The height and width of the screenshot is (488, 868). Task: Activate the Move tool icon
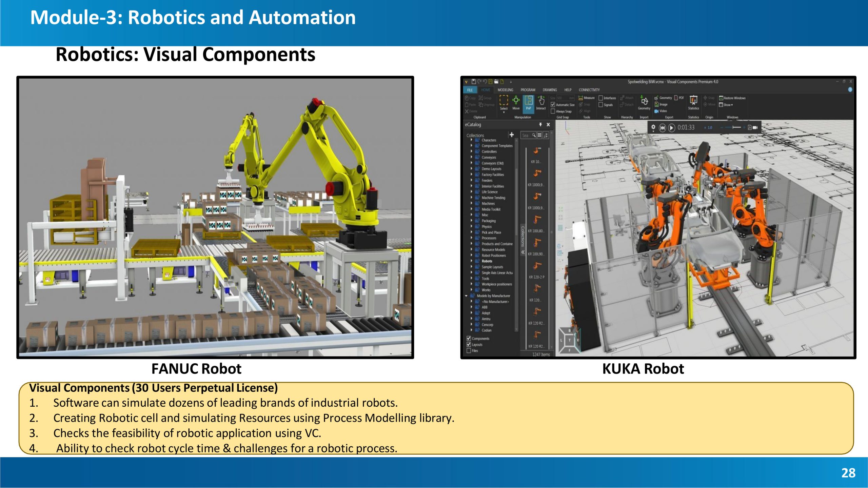click(516, 102)
